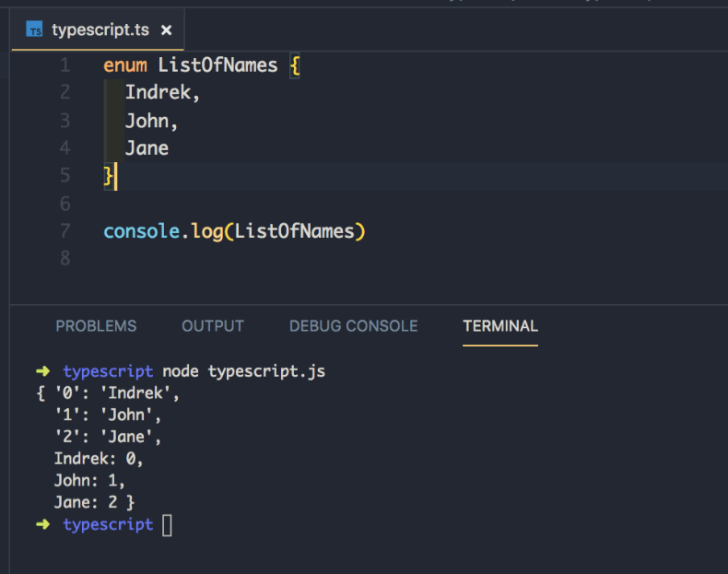
Task: Select the typescript.ts editor tab
Action: [98, 29]
